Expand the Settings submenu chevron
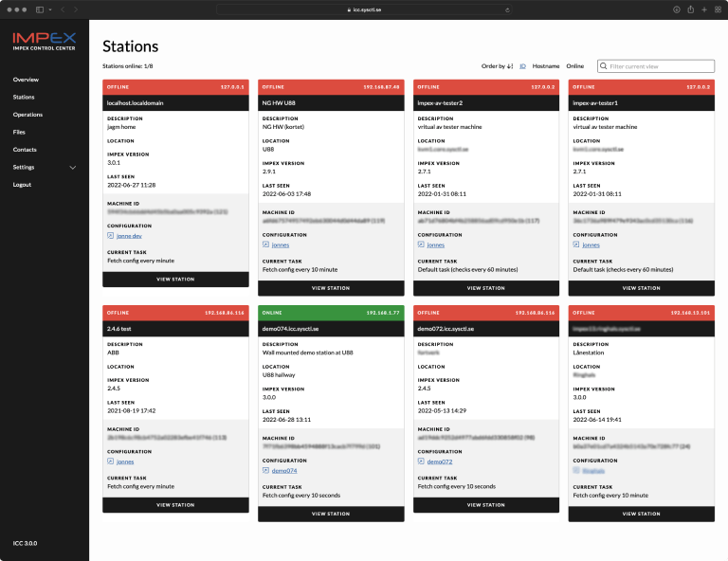728x561 pixels. point(73,168)
